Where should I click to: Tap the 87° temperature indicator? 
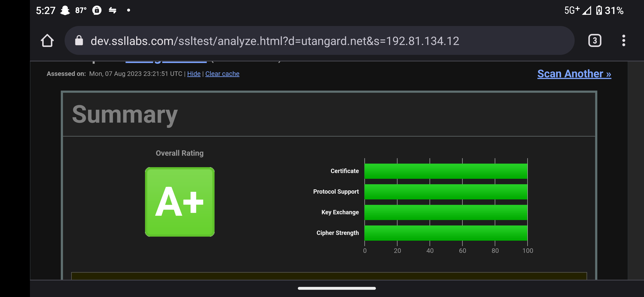click(x=81, y=10)
